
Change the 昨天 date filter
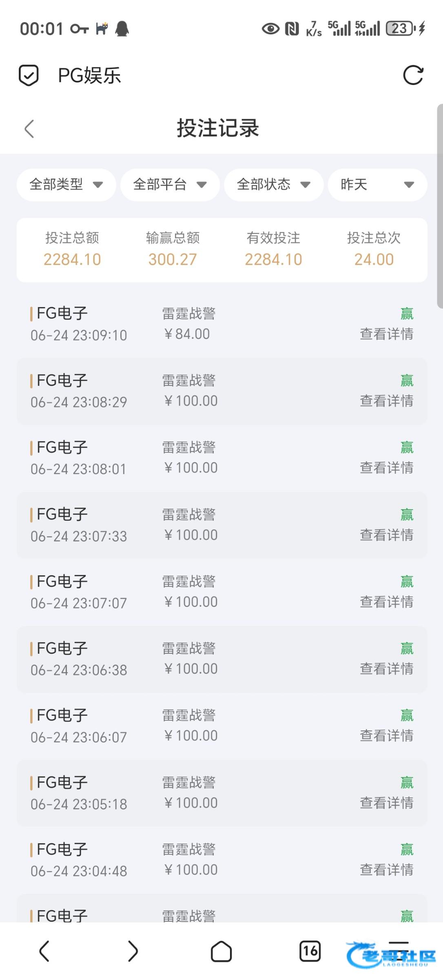point(377,185)
